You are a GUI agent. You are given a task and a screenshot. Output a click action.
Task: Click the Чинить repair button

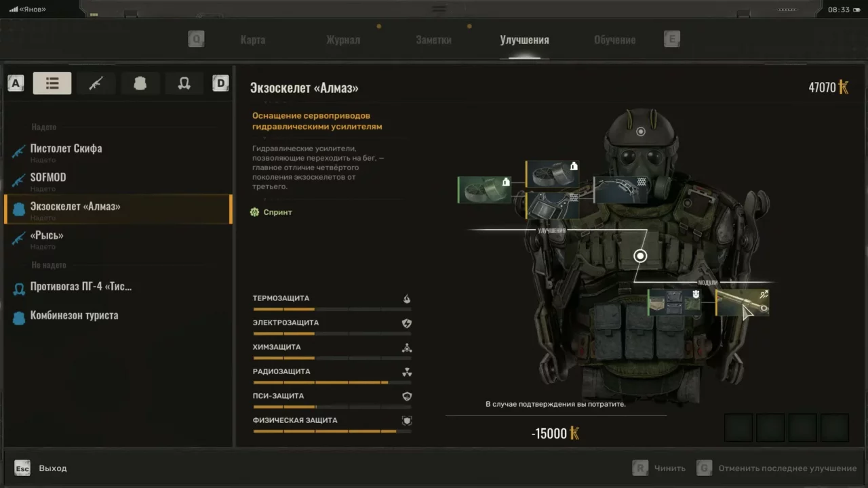659,468
